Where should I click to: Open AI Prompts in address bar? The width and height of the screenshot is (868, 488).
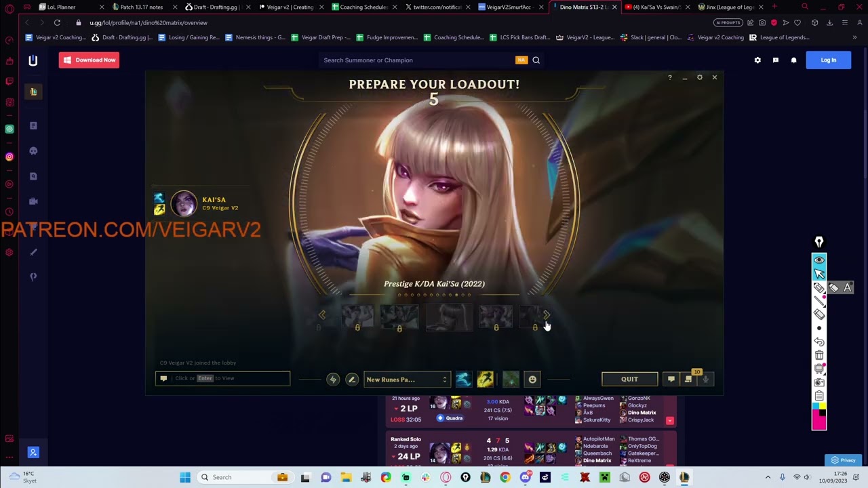[x=728, y=22]
